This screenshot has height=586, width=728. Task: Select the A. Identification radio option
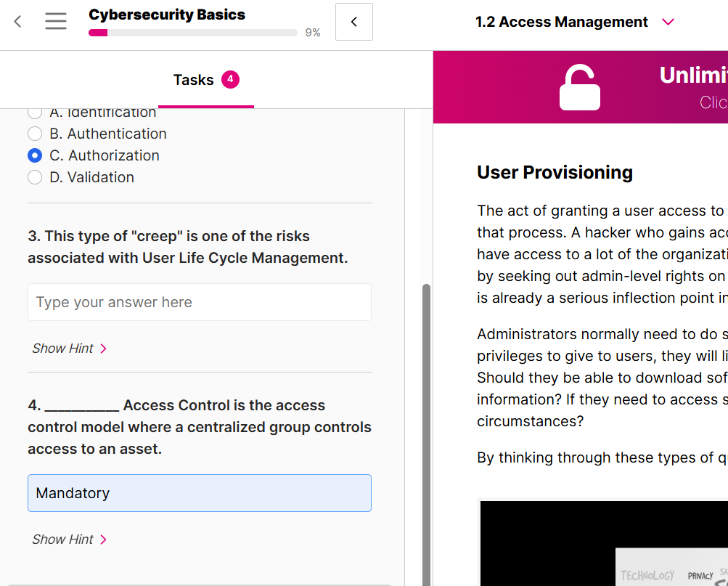(35, 113)
